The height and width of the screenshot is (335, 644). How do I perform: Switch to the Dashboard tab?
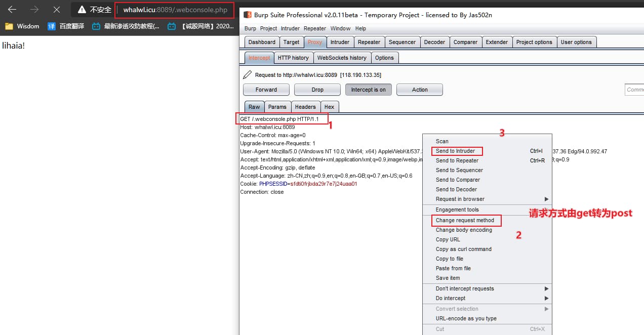tap(262, 42)
